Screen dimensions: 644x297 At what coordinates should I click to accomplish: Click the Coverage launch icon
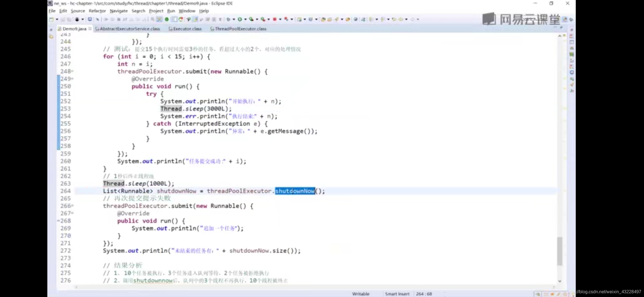(251, 19)
